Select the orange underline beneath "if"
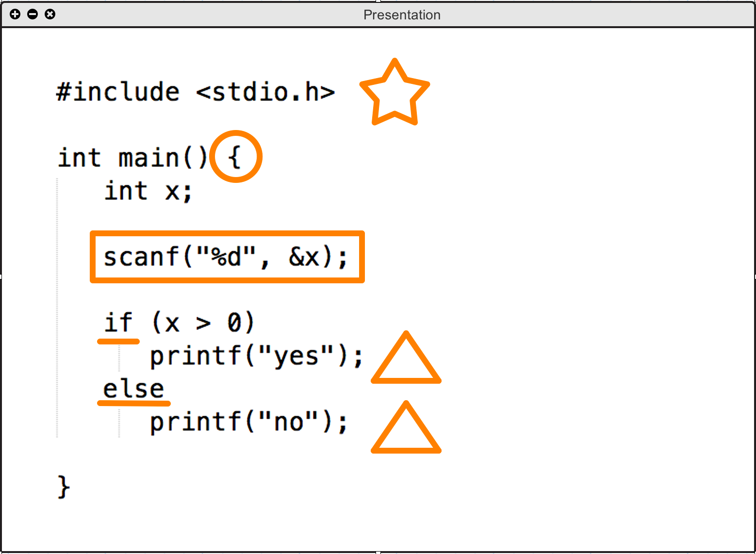 118,342
